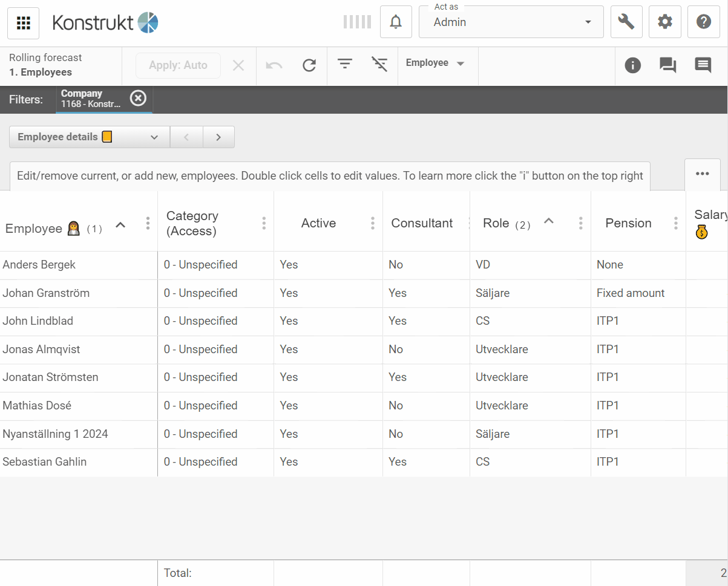
Task: Open the Active column options menu
Action: pos(373,223)
